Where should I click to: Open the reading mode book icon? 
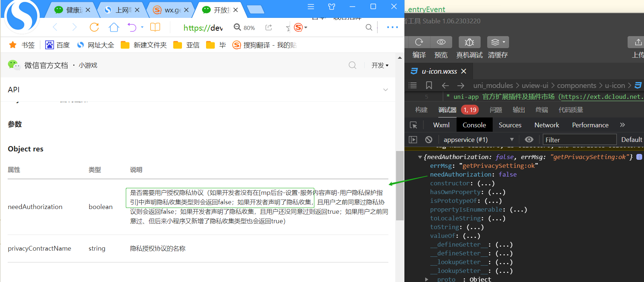tap(155, 27)
